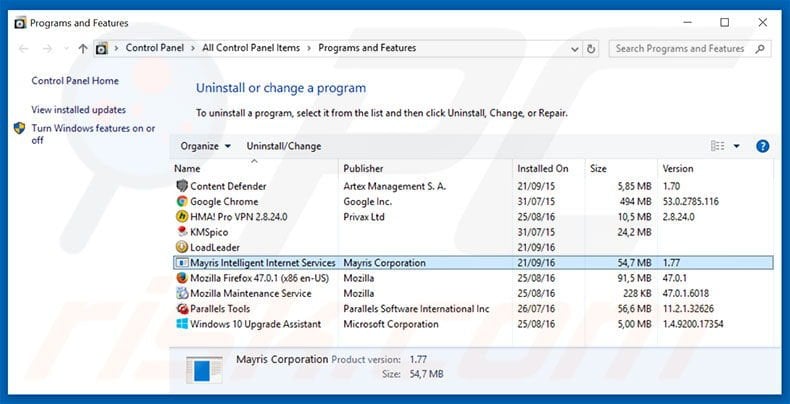Image resolution: width=790 pixels, height=404 pixels.
Task: Refresh the Programs and Features list
Action: pos(591,49)
